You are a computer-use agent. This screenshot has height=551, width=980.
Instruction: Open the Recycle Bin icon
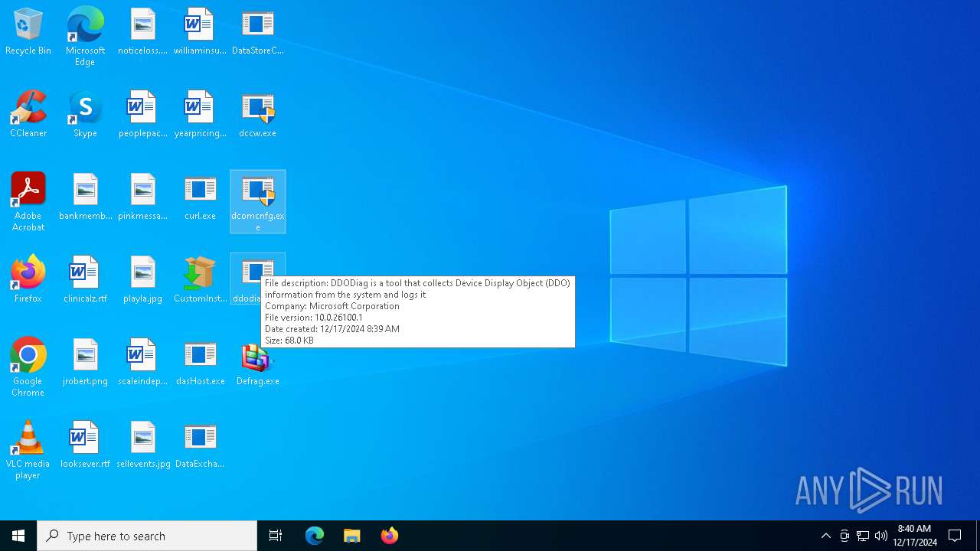(x=28, y=32)
